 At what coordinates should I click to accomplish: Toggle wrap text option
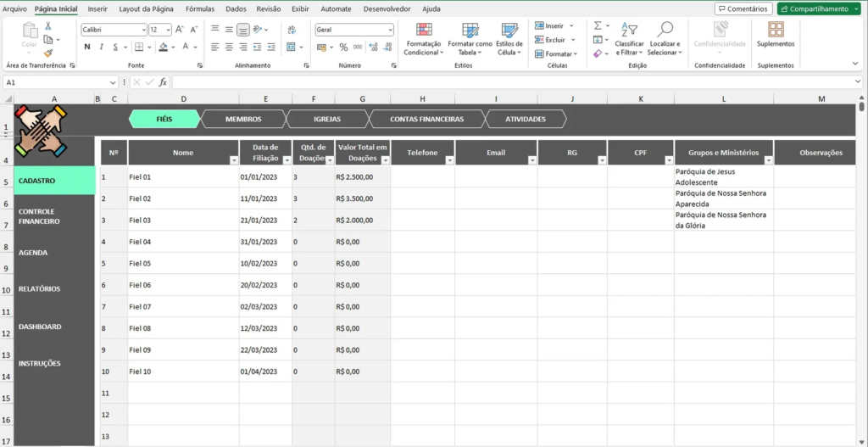[x=291, y=30]
